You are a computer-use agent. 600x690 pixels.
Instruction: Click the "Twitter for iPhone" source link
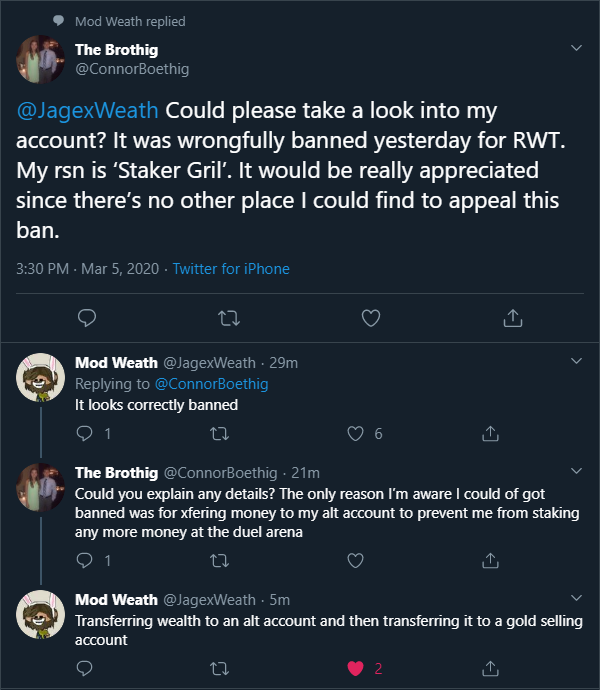click(x=231, y=269)
